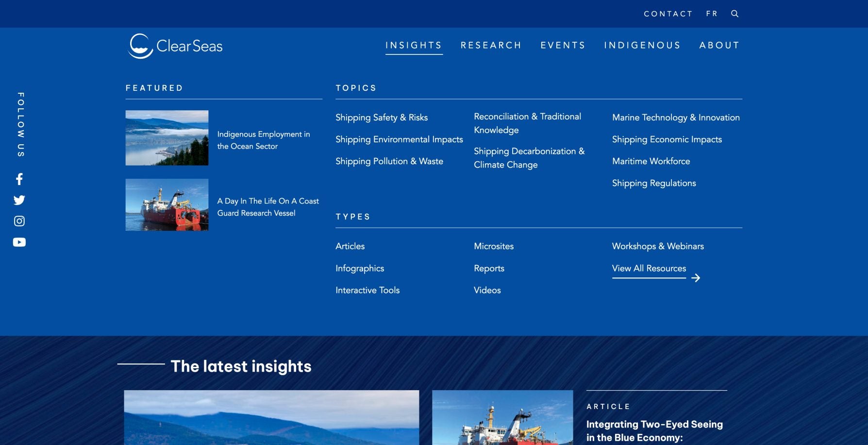Screen dimensions: 868x445
Task: Open the Twitter icon in the sidebar
Action: [x=19, y=200]
